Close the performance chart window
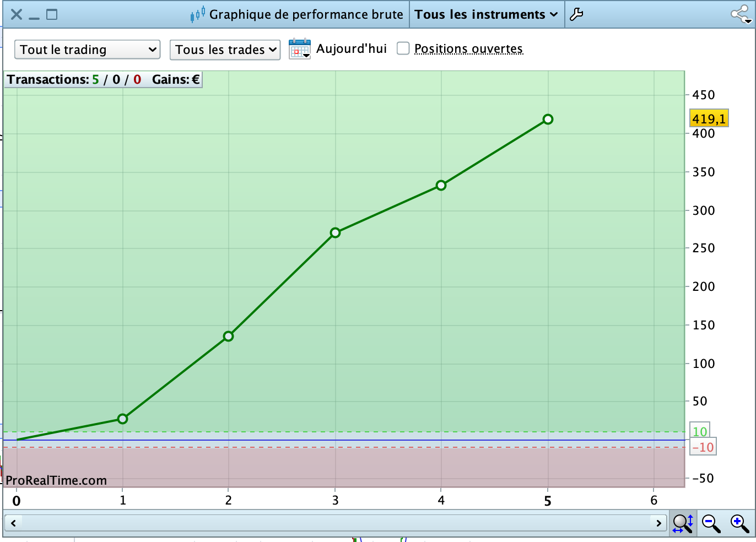 pos(17,14)
